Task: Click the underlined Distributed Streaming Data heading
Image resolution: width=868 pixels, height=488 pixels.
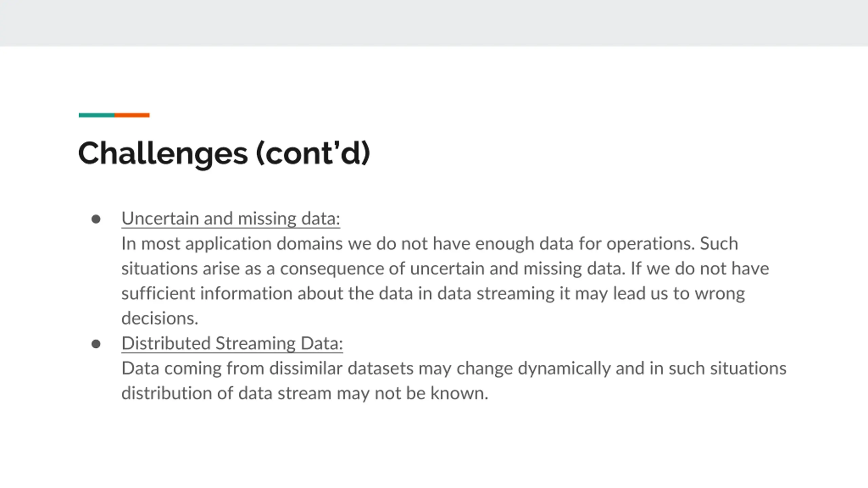Action: tap(232, 343)
